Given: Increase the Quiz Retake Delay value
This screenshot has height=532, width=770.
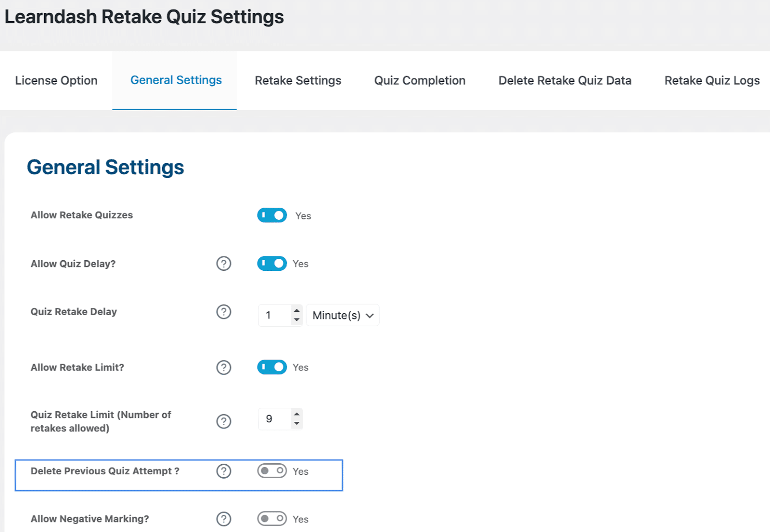Looking at the screenshot, I should click(x=297, y=310).
